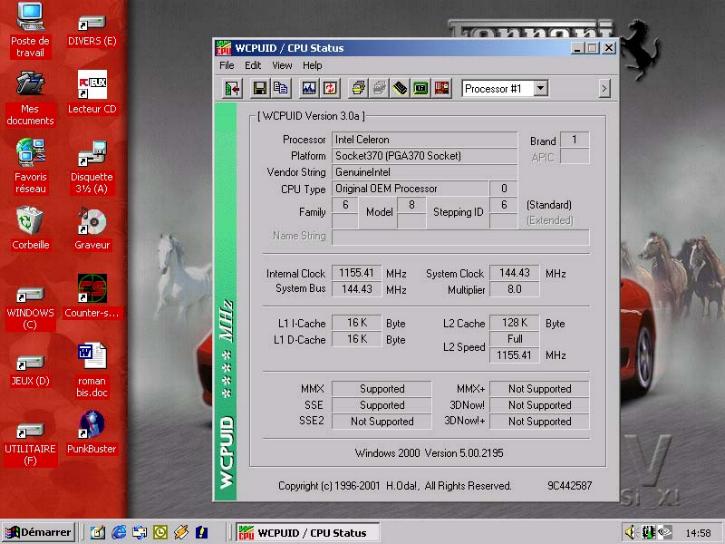The width and height of the screenshot is (725, 544).
Task: Click the Copy to clipboard toolbar icon
Action: coord(280,89)
